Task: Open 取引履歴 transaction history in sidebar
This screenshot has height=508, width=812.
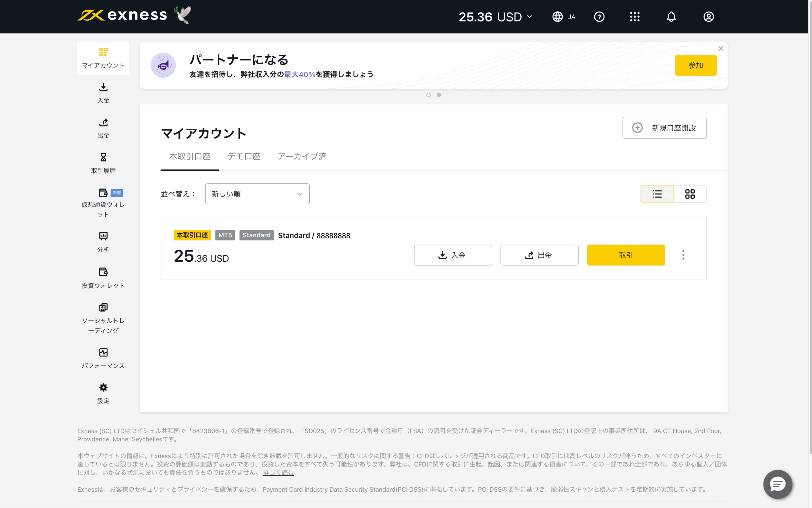Action: coord(103,164)
